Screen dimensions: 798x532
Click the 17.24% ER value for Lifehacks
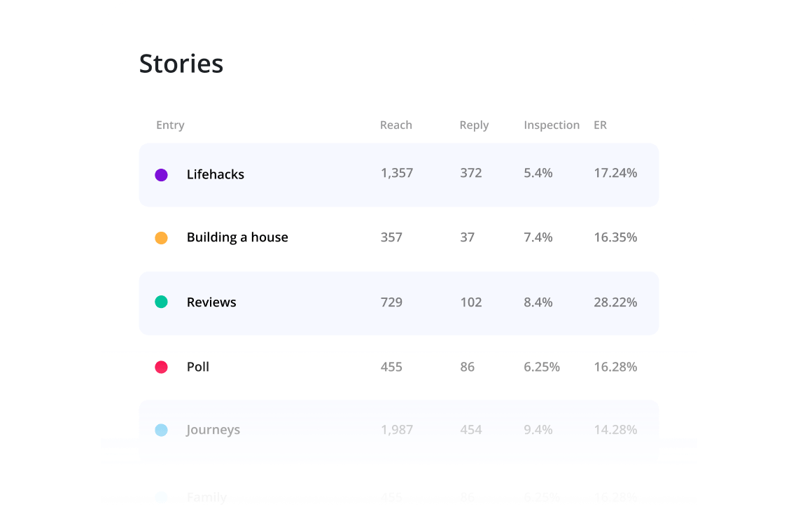tap(615, 173)
